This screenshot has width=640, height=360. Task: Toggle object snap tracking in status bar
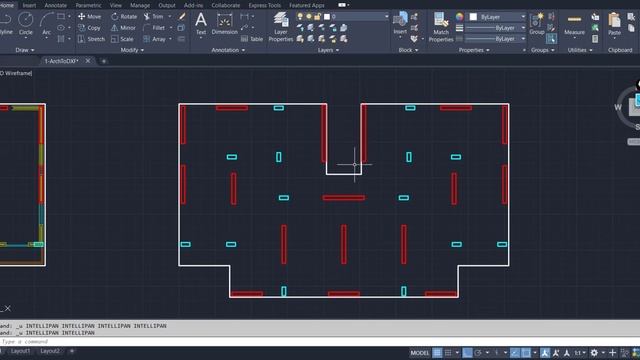point(515,353)
